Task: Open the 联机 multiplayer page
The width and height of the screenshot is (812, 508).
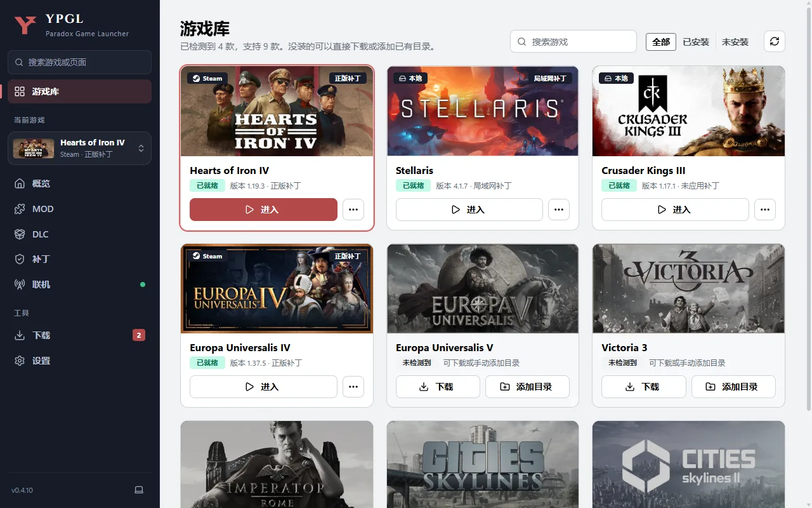Action: coord(79,284)
